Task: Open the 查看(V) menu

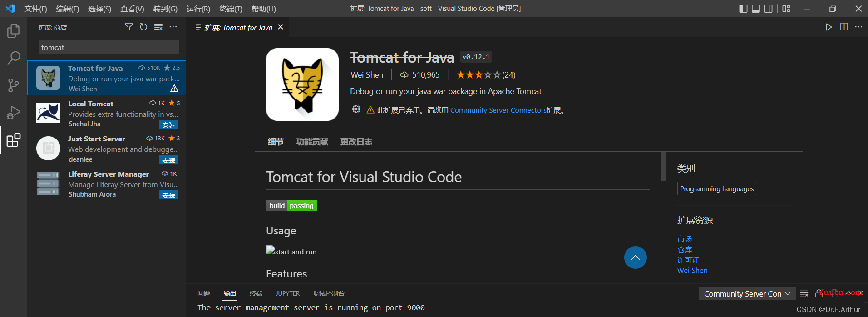Action: (132, 9)
